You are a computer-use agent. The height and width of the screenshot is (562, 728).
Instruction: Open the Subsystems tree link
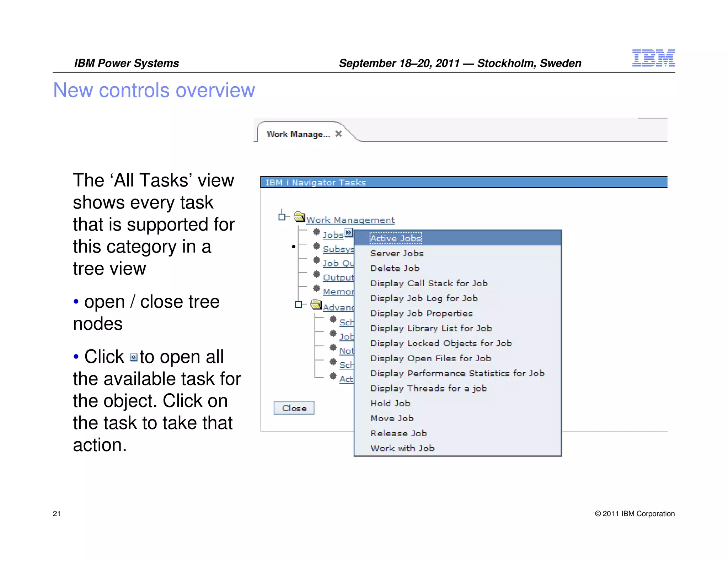tap(338, 249)
